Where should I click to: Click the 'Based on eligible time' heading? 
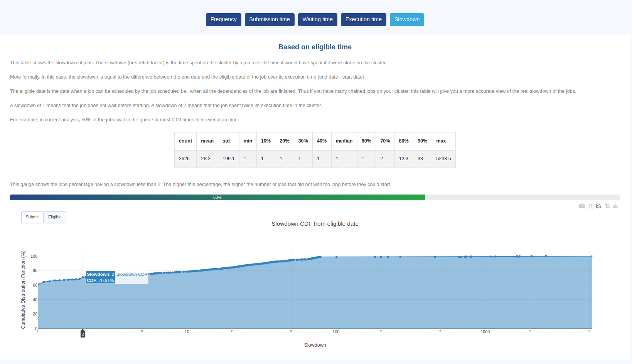[315, 47]
